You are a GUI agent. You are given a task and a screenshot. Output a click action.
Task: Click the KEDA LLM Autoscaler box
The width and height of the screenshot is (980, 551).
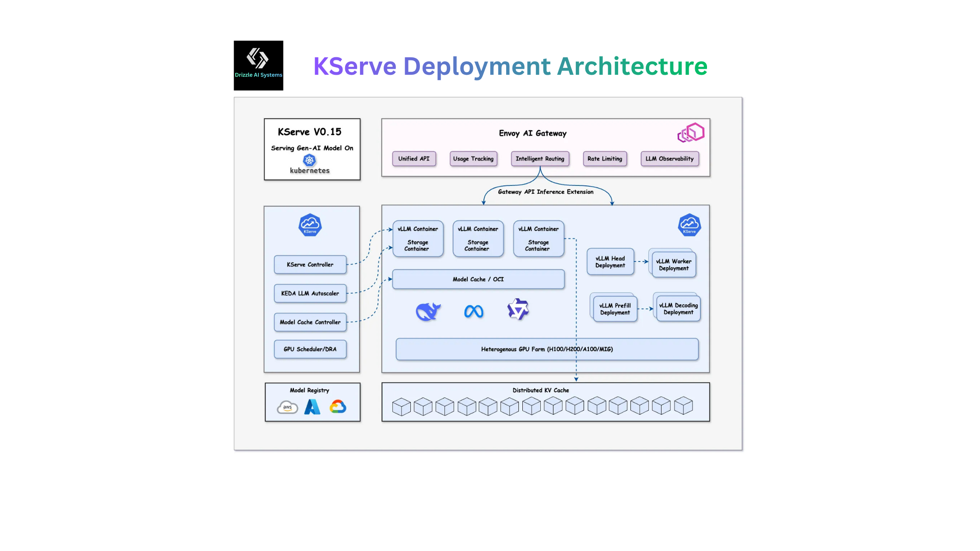point(310,293)
